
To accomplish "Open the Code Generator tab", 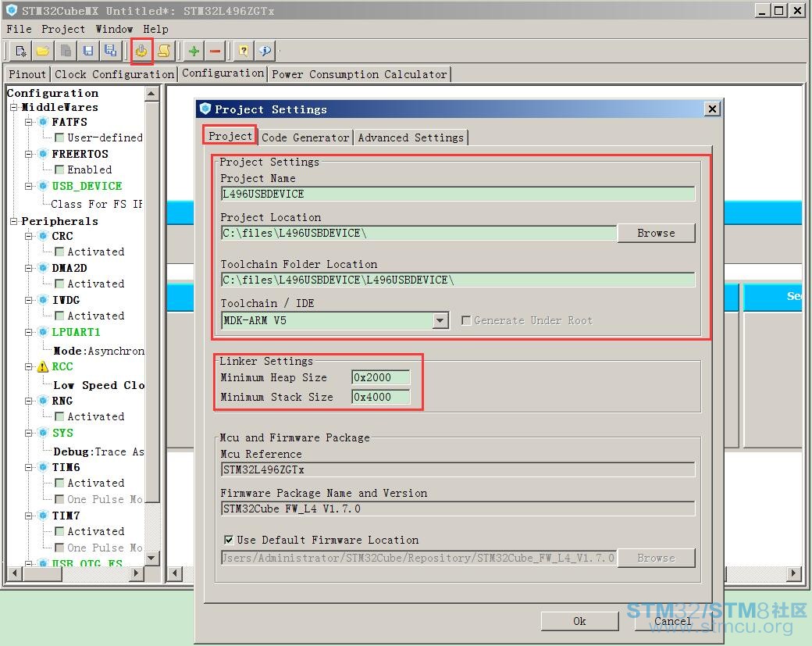I will tap(305, 137).
